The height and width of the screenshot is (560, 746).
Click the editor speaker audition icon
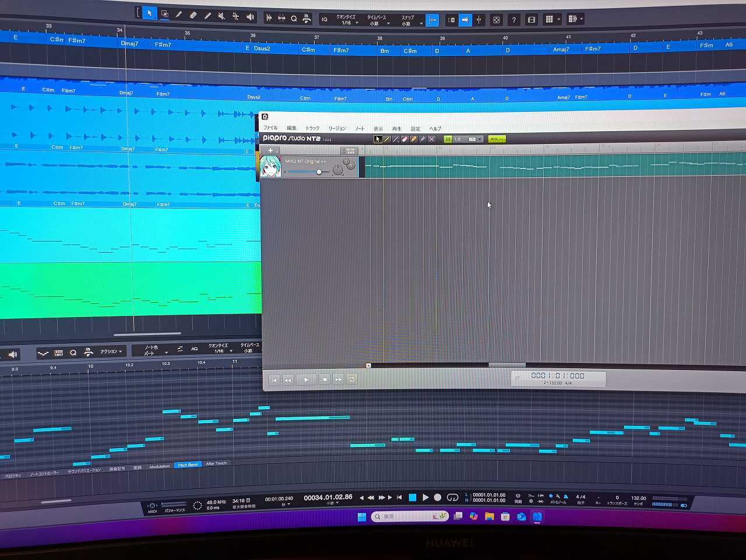(12, 354)
